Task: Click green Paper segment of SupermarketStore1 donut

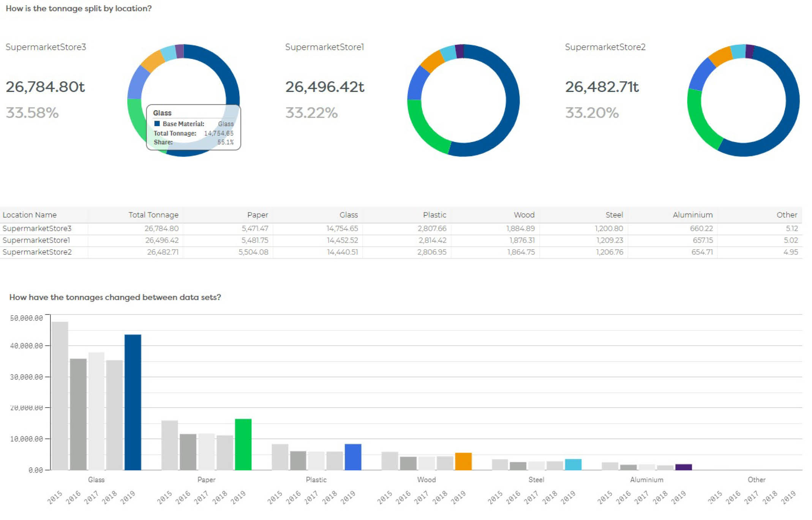Action: pos(423,129)
